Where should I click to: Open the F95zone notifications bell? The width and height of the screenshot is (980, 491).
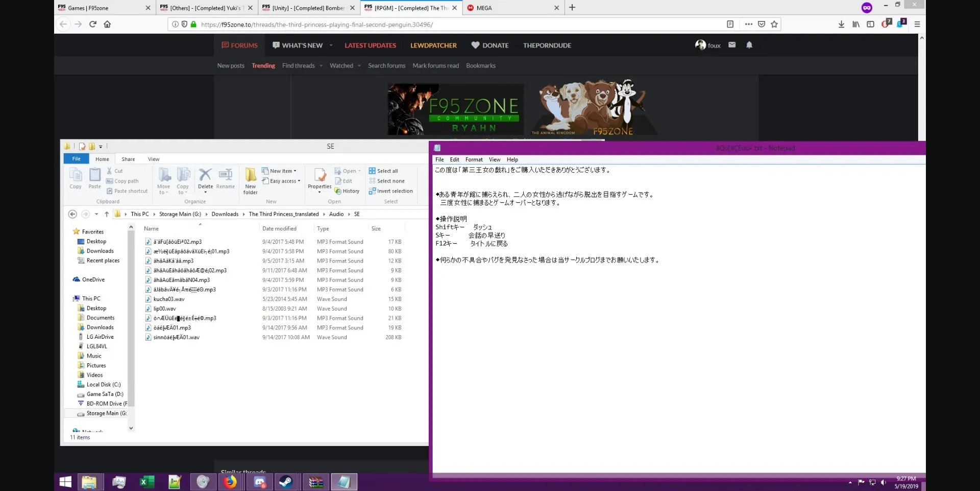(749, 45)
